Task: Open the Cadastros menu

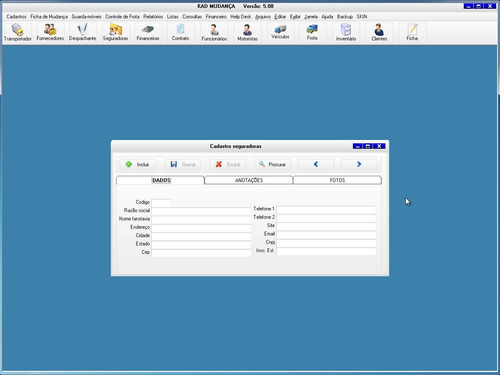Action: [16, 16]
